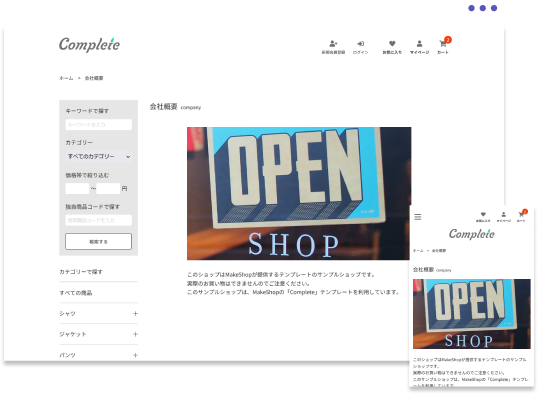Click the mobile preview cart icon
The width and height of the screenshot is (538, 395).
[521, 215]
